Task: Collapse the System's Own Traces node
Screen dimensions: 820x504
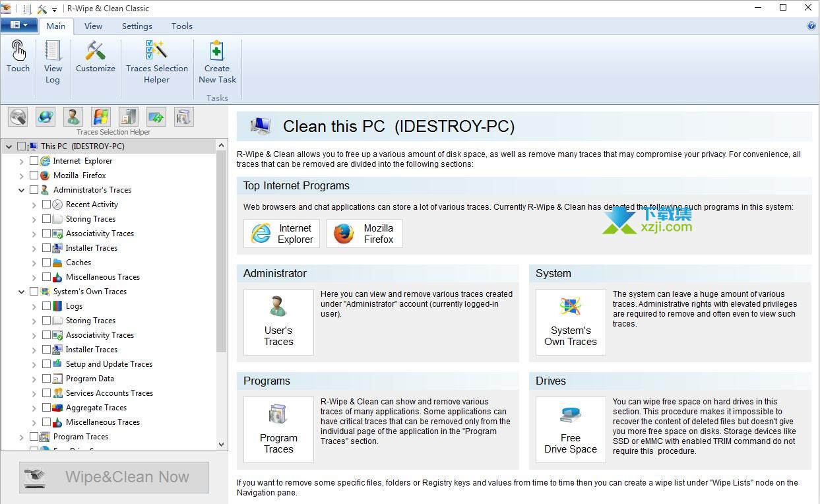Action: click(x=22, y=292)
